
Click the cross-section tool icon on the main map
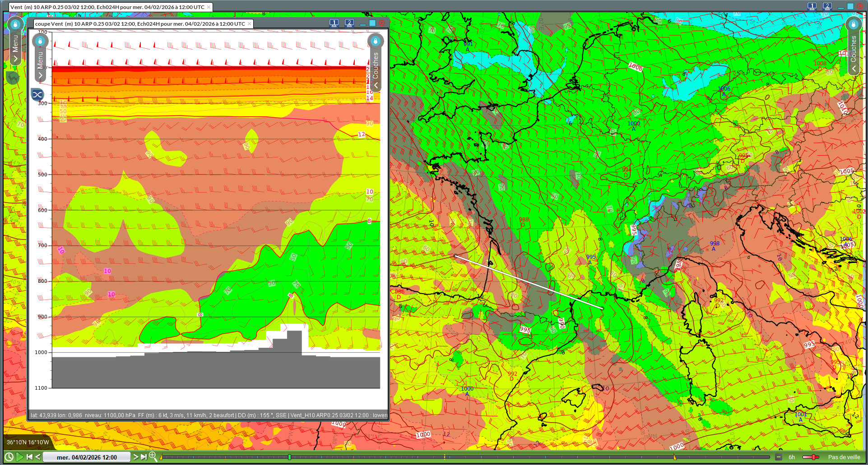click(x=13, y=78)
